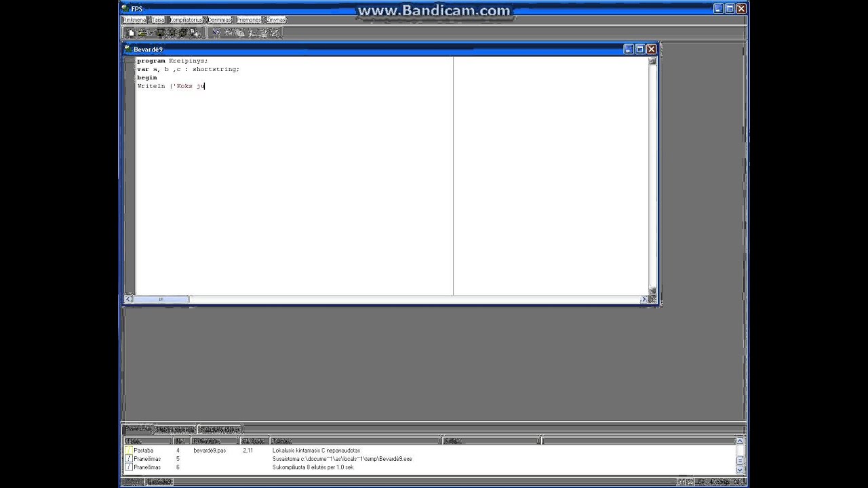The image size is (868, 488).
Task: Open the Priemonės menu
Action: click(x=249, y=20)
